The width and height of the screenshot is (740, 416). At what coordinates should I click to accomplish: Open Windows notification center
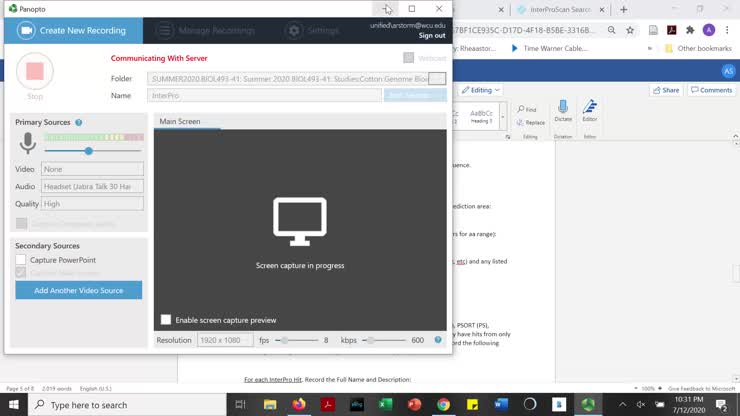(721, 405)
